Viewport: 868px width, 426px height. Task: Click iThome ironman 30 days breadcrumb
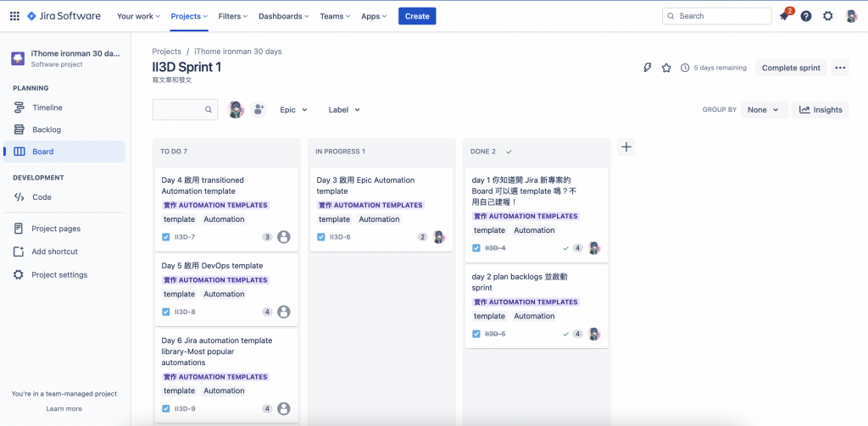coord(238,52)
